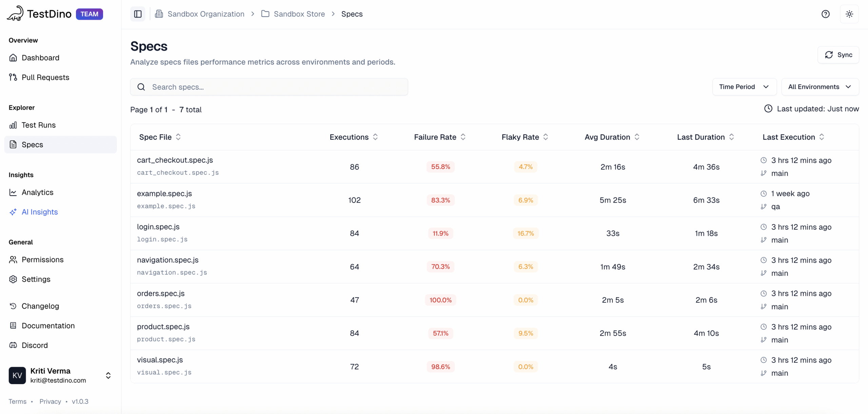Image resolution: width=868 pixels, height=414 pixels.
Task: Toggle the sidebar panel icon
Action: coord(138,14)
